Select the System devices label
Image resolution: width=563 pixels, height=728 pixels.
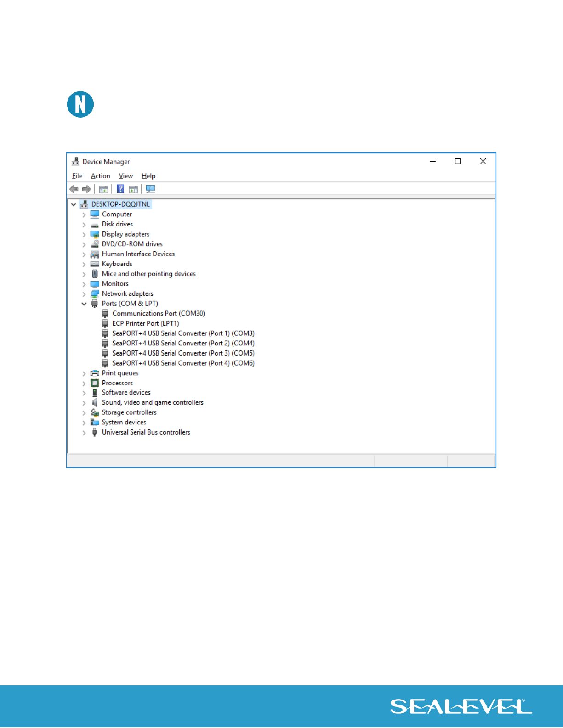(x=124, y=422)
